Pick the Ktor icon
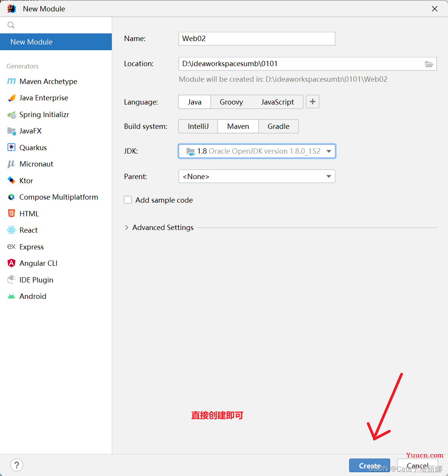 pyautogui.click(x=11, y=181)
